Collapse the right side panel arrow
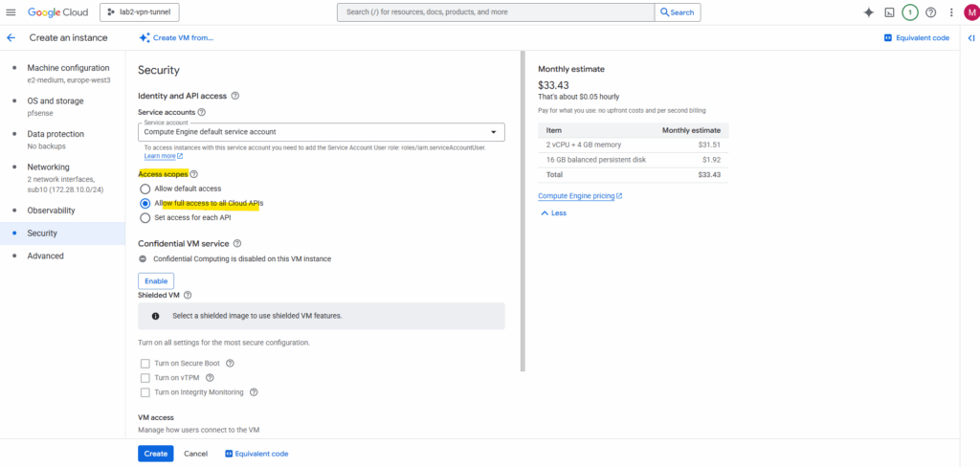The height and width of the screenshot is (467, 980). (970, 37)
